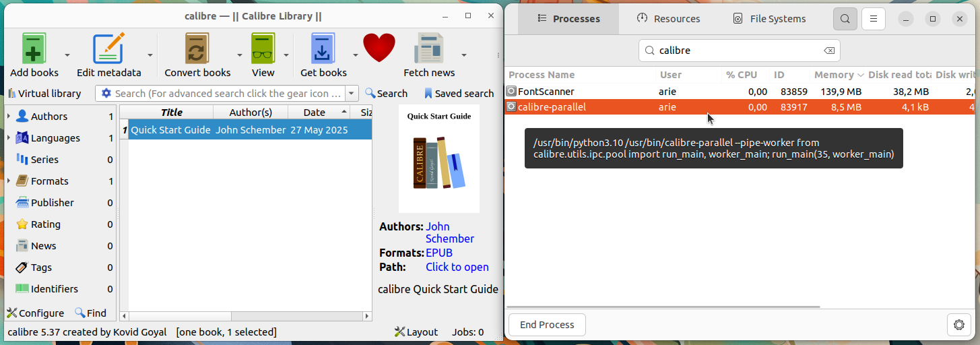Click the Get books download icon
980x345 pixels.
pos(323,49)
